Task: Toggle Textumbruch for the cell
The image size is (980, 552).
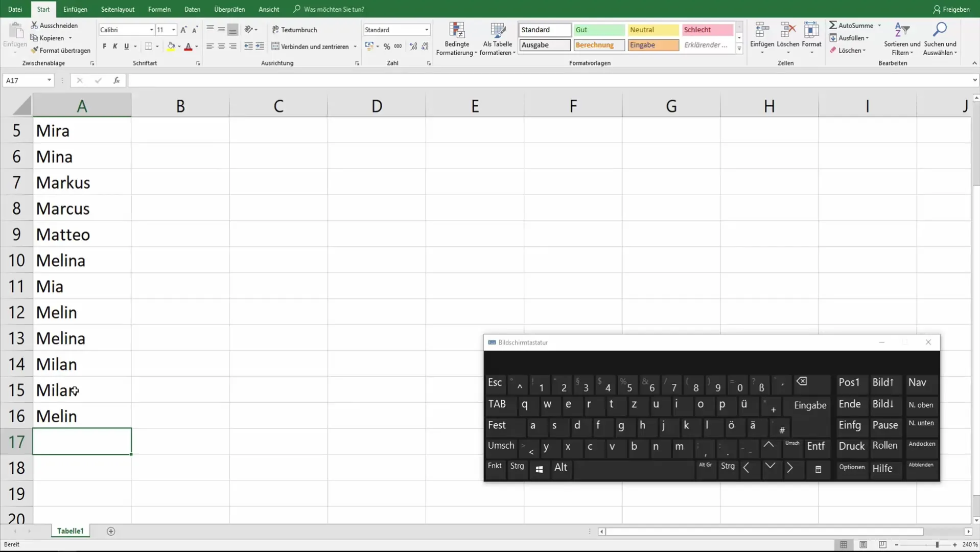Action: pyautogui.click(x=295, y=30)
